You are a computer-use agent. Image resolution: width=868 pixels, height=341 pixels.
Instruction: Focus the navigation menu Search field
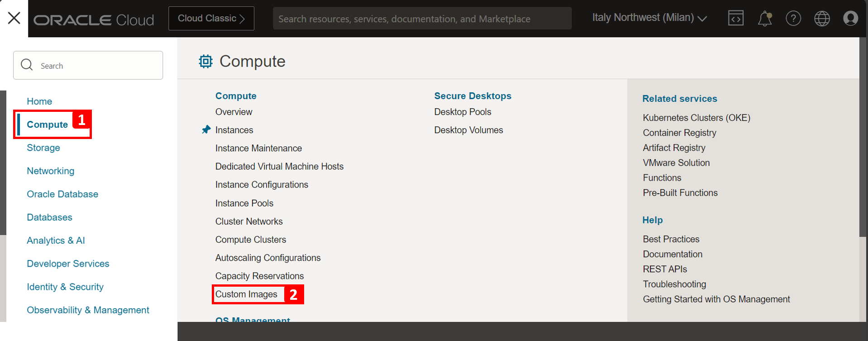point(88,65)
